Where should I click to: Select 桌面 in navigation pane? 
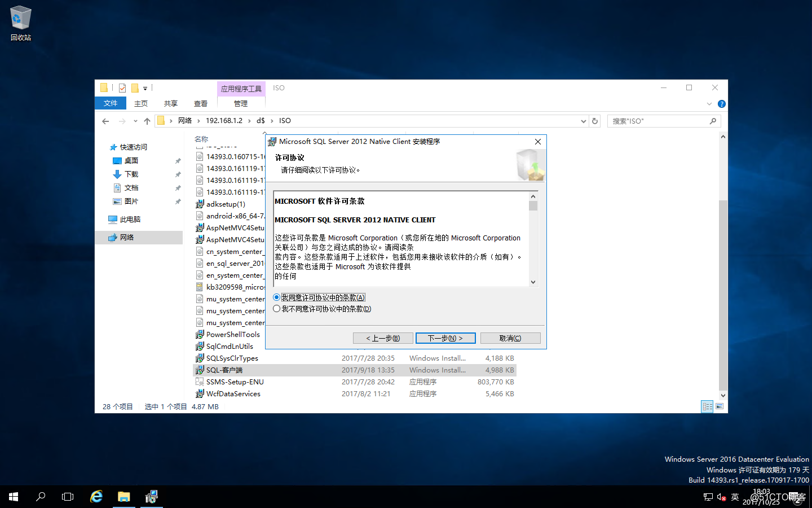point(131,160)
